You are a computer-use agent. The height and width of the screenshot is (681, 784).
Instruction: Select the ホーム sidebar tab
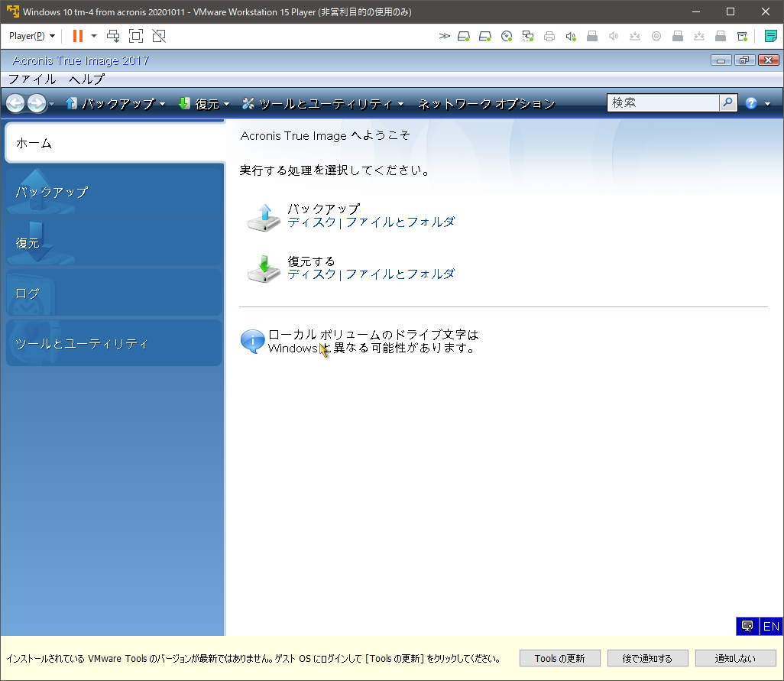pos(115,143)
